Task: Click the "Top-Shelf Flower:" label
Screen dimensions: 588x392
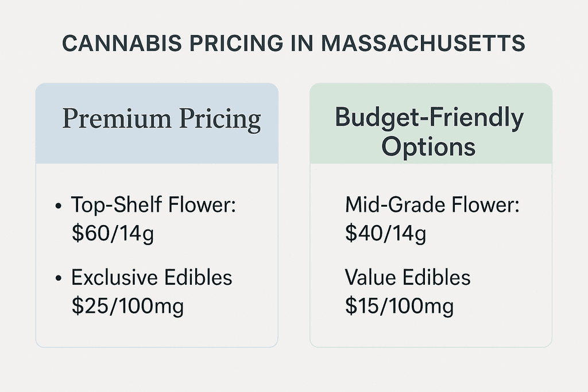Action: 153,205
